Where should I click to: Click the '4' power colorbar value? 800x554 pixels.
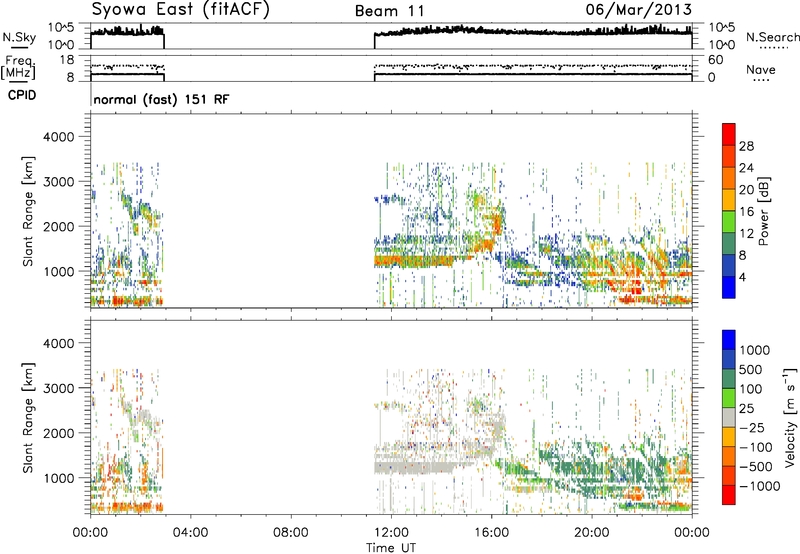pos(742,277)
